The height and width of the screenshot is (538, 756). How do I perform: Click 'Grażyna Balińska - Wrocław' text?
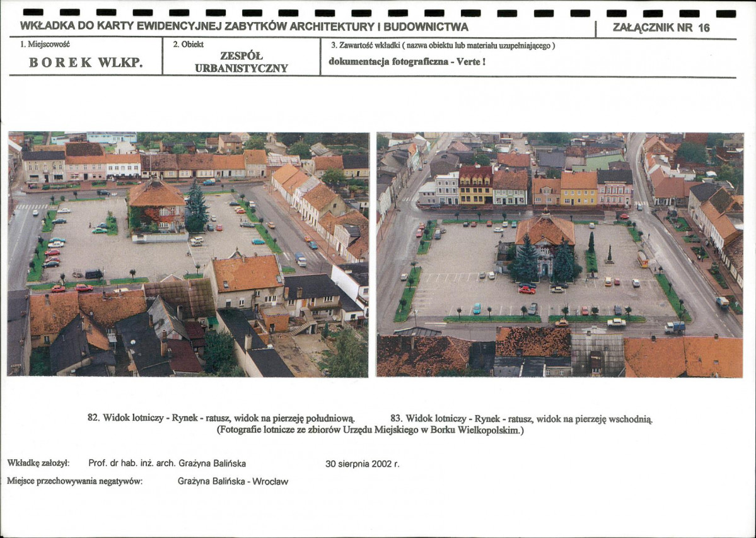pyautogui.click(x=233, y=481)
